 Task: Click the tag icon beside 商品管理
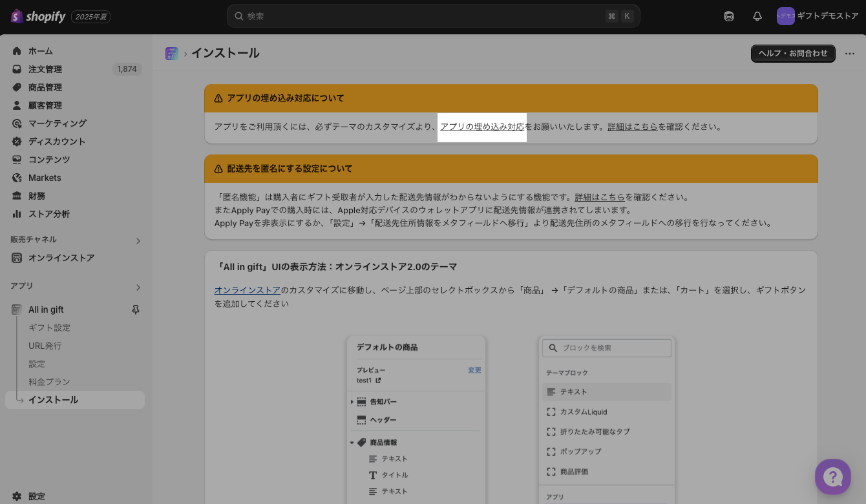pyautogui.click(x=17, y=87)
